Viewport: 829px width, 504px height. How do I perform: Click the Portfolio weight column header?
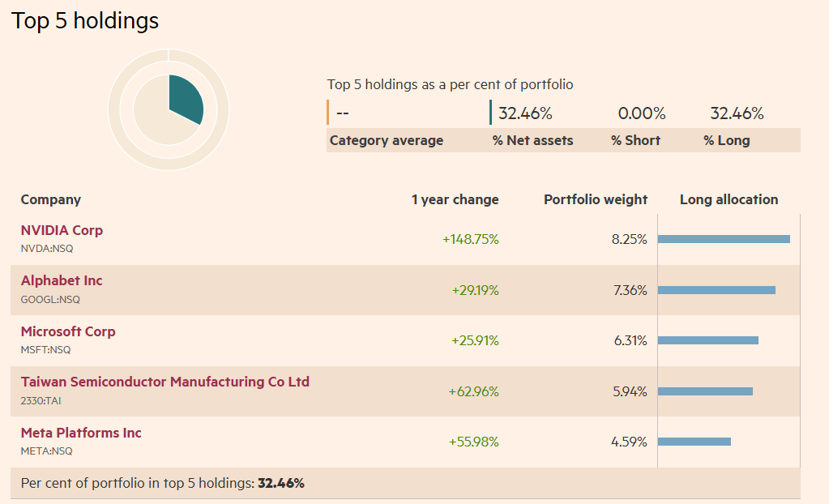[x=596, y=199]
